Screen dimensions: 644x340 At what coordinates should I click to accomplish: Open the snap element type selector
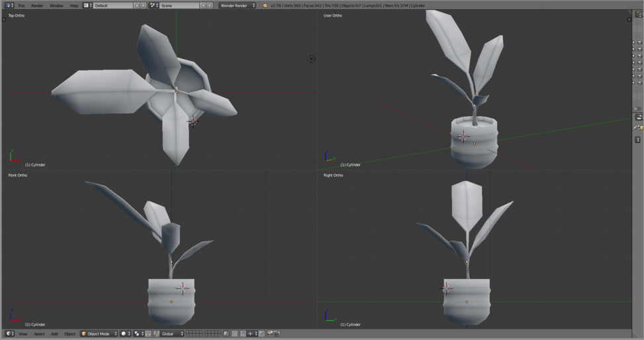click(252, 333)
